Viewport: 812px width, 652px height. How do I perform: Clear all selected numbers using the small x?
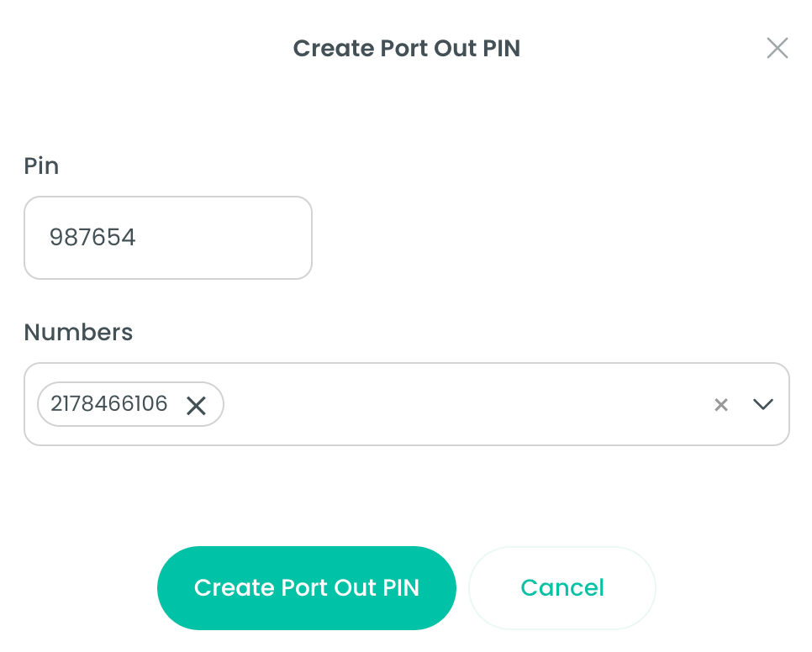[720, 405]
